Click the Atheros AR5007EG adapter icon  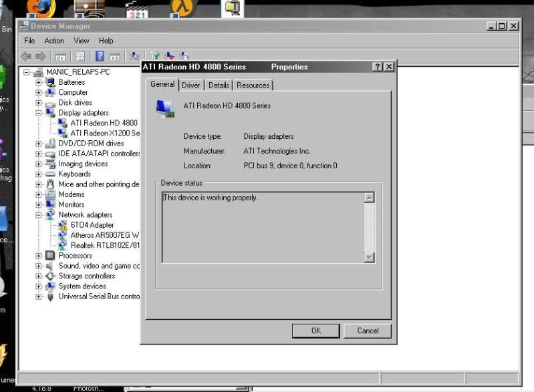tap(63, 235)
